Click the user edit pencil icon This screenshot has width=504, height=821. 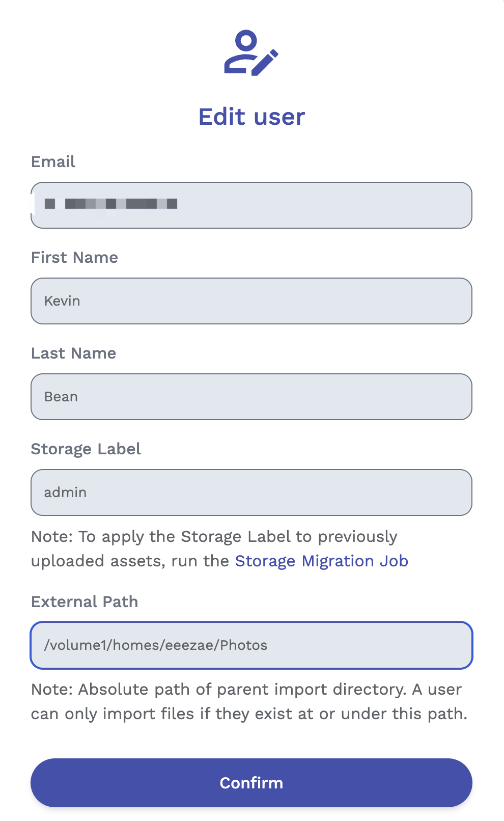(266, 61)
